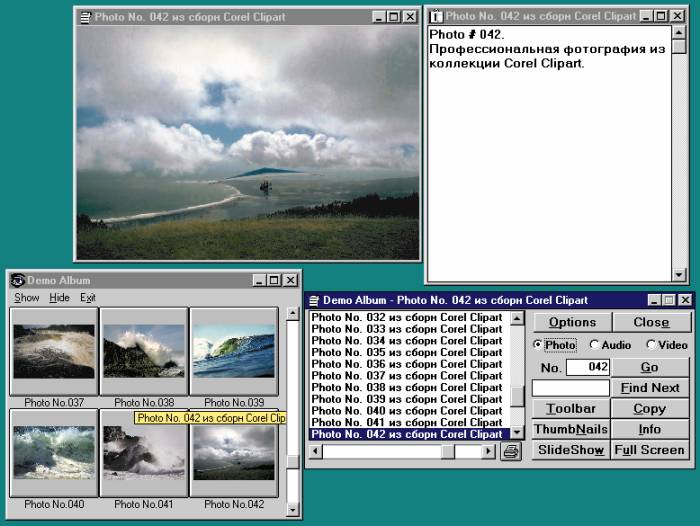Click the printer icon below the photo list
The height and width of the screenshot is (526, 700).
coord(511,452)
